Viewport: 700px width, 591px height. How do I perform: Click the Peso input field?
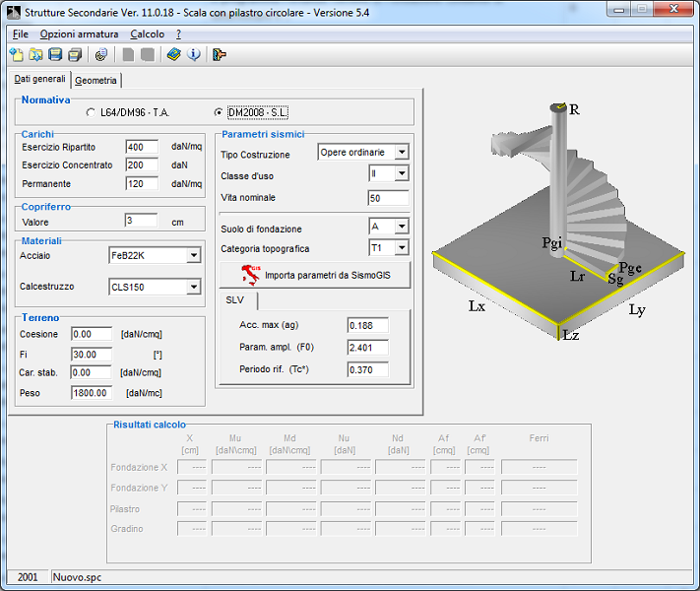coord(92,393)
